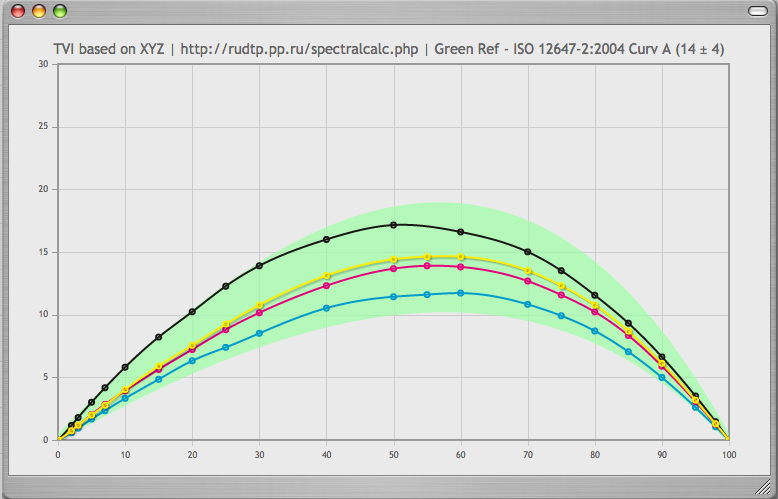
Task: Click y-axis label 20
Action: (x=43, y=189)
